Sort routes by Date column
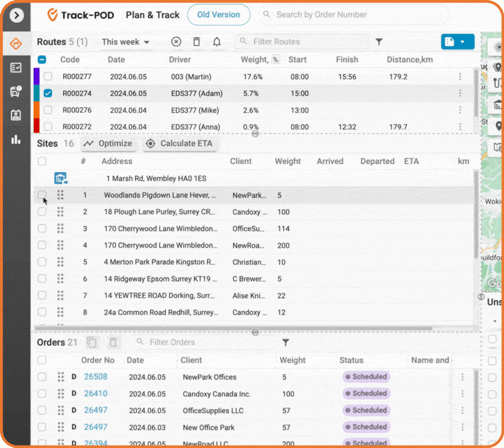The height and width of the screenshot is (448, 504). tap(116, 59)
